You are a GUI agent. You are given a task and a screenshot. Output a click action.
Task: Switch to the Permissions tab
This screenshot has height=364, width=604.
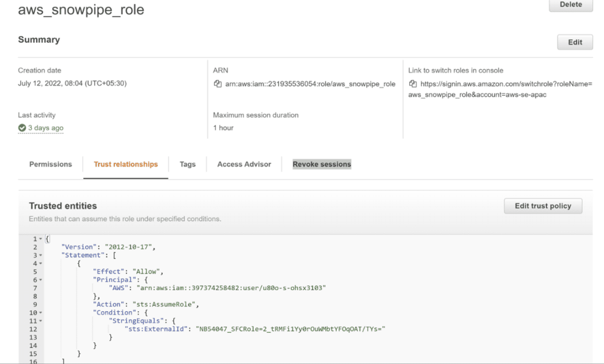click(50, 164)
